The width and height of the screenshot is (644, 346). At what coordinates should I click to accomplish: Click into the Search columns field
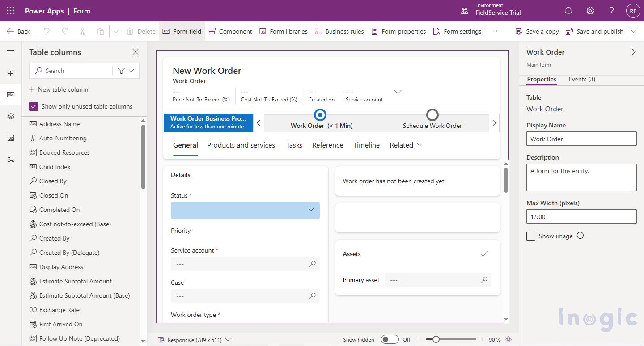[71, 71]
